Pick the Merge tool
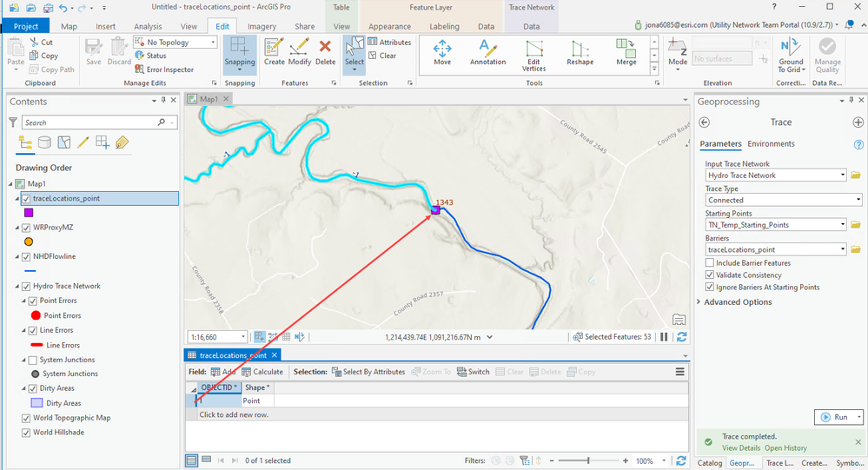The width and height of the screenshot is (868, 470). tap(626, 53)
